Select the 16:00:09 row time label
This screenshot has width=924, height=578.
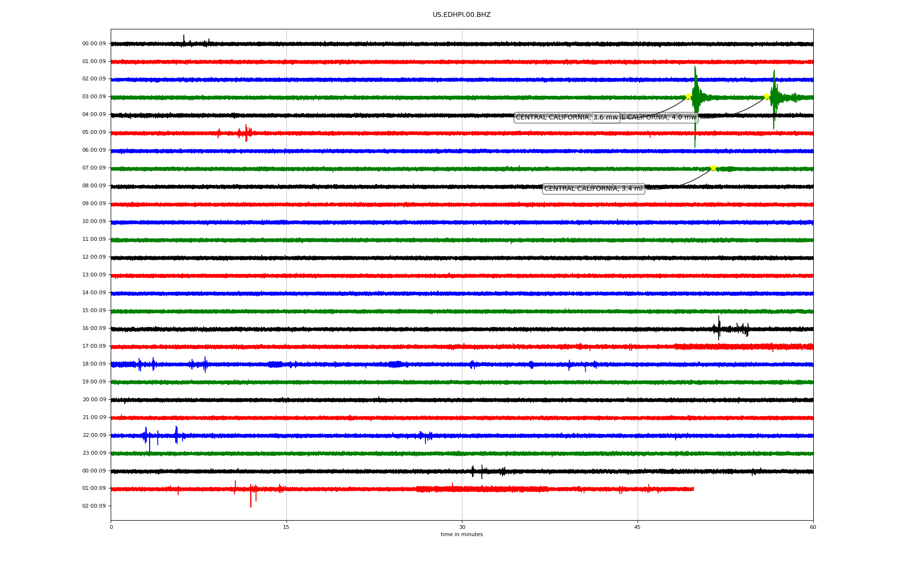pyautogui.click(x=94, y=328)
